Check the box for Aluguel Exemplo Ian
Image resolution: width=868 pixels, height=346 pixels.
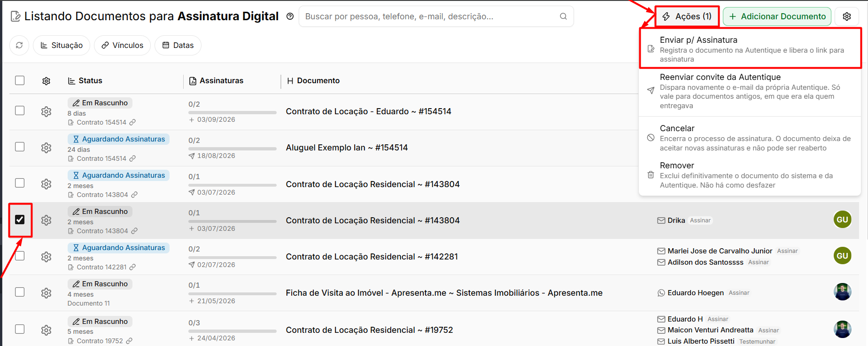[x=20, y=147]
